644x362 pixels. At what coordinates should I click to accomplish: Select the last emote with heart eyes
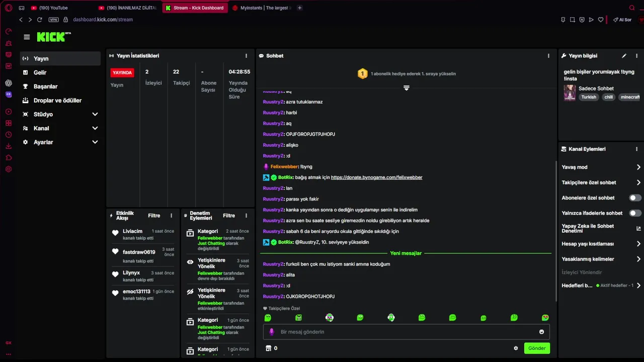tap(545, 318)
